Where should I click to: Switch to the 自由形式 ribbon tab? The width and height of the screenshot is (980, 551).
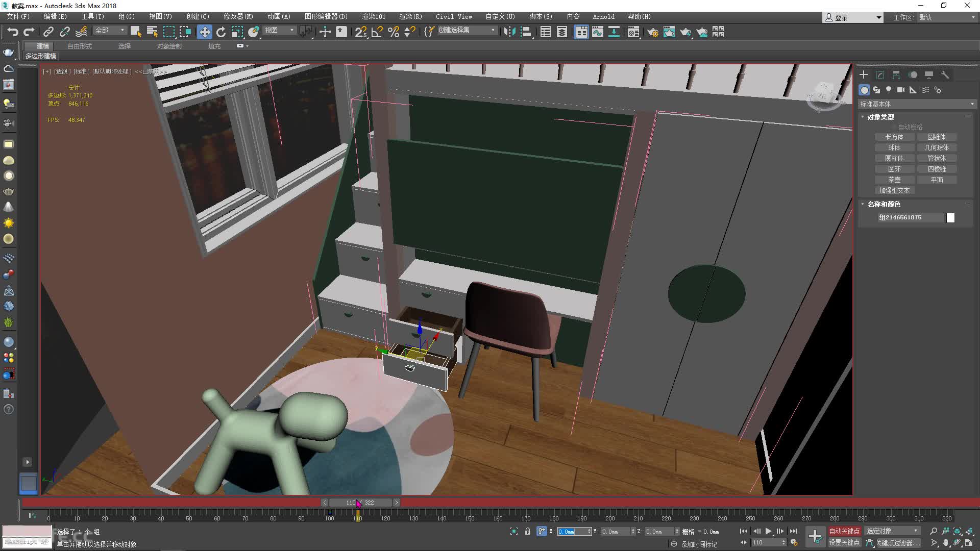pos(80,46)
